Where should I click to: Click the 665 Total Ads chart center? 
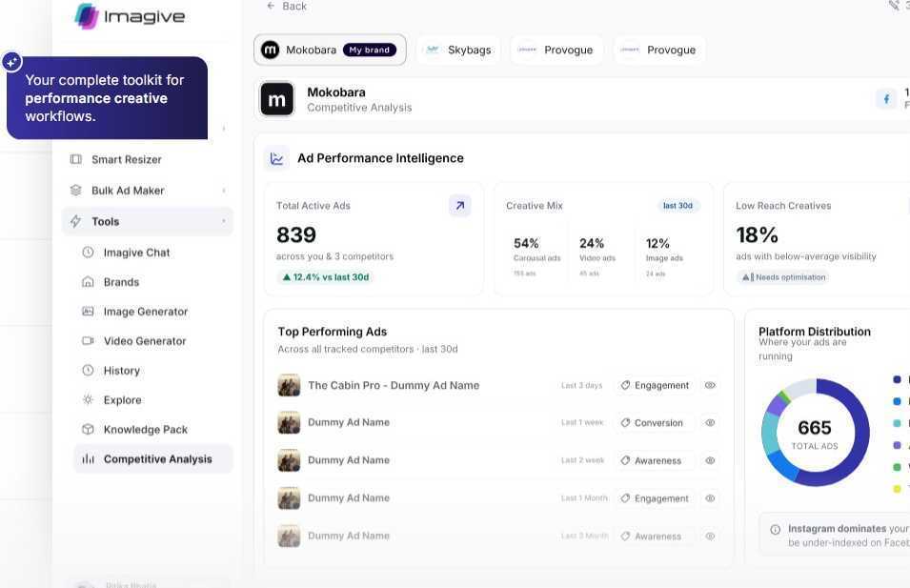click(815, 434)
